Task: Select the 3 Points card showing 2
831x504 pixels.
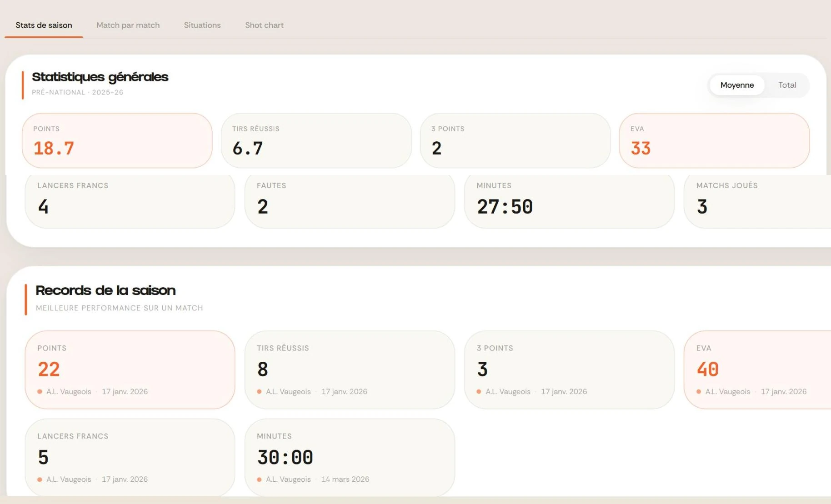Action: point(515,140)
